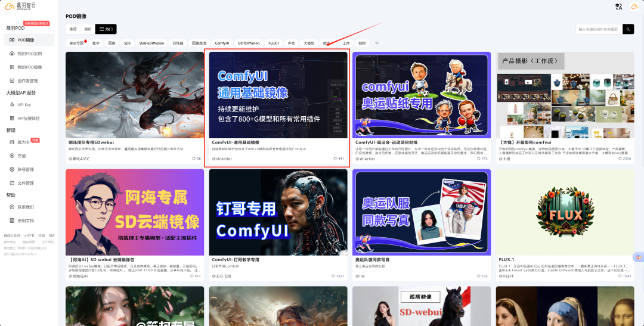Filter by the 声音 tag

[x=291, y=43]
